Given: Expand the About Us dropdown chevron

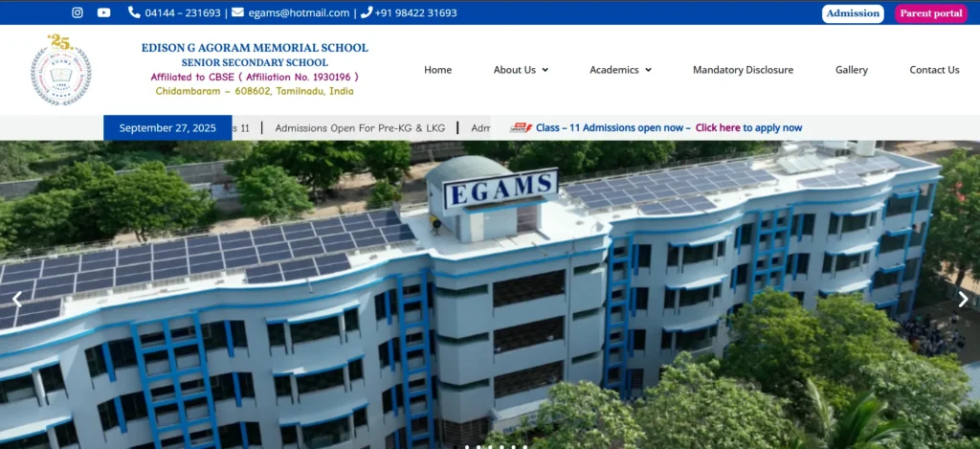Looking at the screenshot, I should [546, 70].
